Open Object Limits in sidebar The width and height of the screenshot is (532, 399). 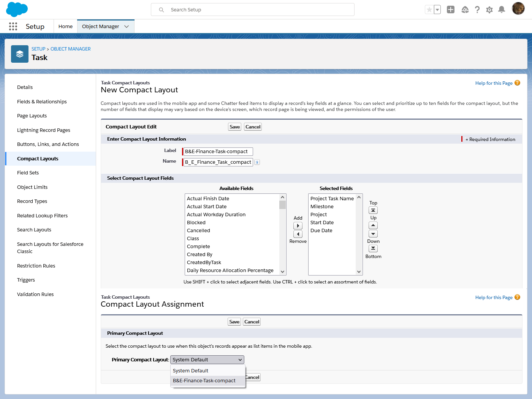tap(32, 187)
